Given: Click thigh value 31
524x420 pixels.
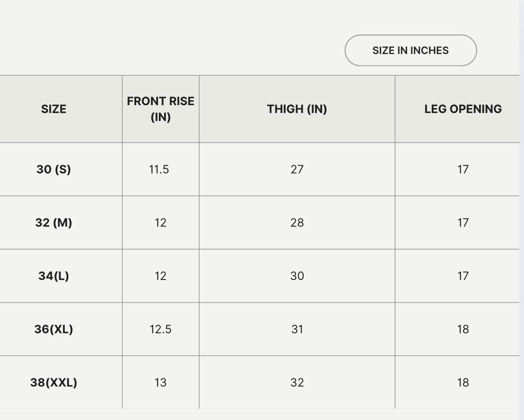Looking at the screenshot, I should (x=297, y=329).
